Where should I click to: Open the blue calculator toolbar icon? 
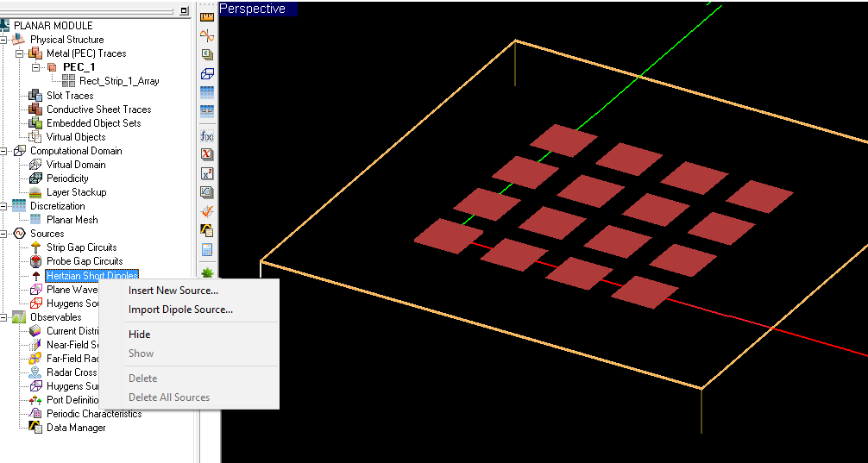click(207, 249)
